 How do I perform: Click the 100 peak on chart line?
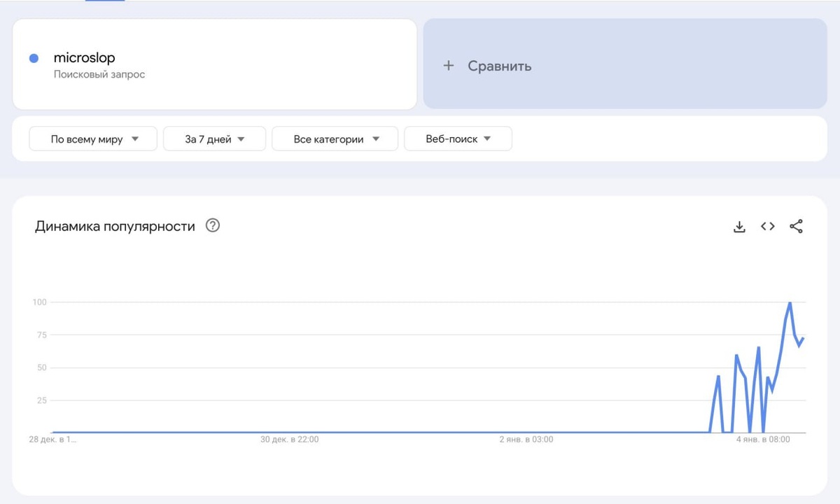pos(790,302)
